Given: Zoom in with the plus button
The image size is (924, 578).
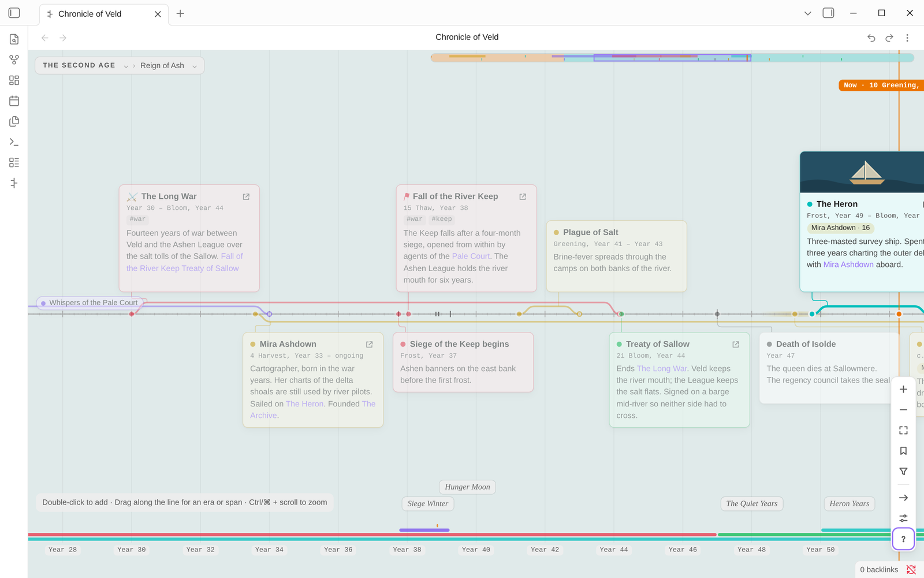Looking at the screenshot, I should tap(903, 390).
